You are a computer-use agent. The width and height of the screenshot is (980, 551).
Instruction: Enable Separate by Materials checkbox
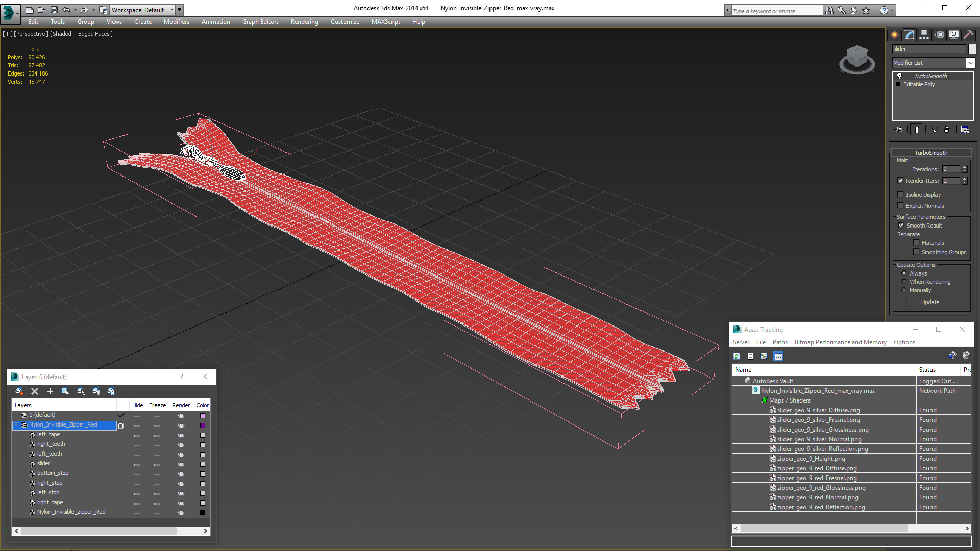pyautogui.click(x=916, y=243)
